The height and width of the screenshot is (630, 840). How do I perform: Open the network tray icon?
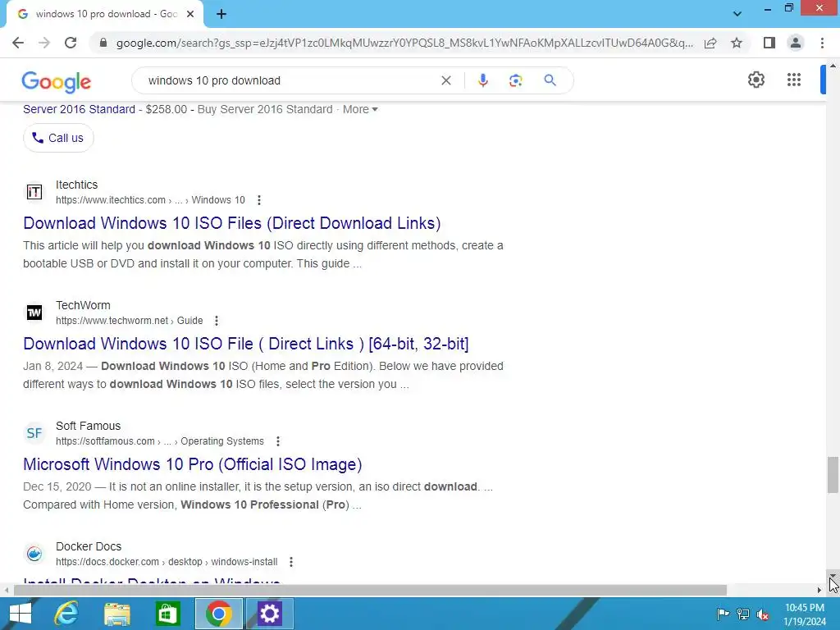click(743, 614)
